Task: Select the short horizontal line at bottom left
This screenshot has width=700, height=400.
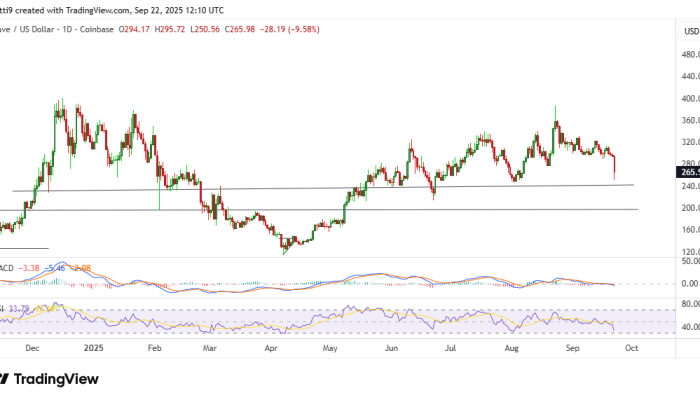Action: pos(25,247)
